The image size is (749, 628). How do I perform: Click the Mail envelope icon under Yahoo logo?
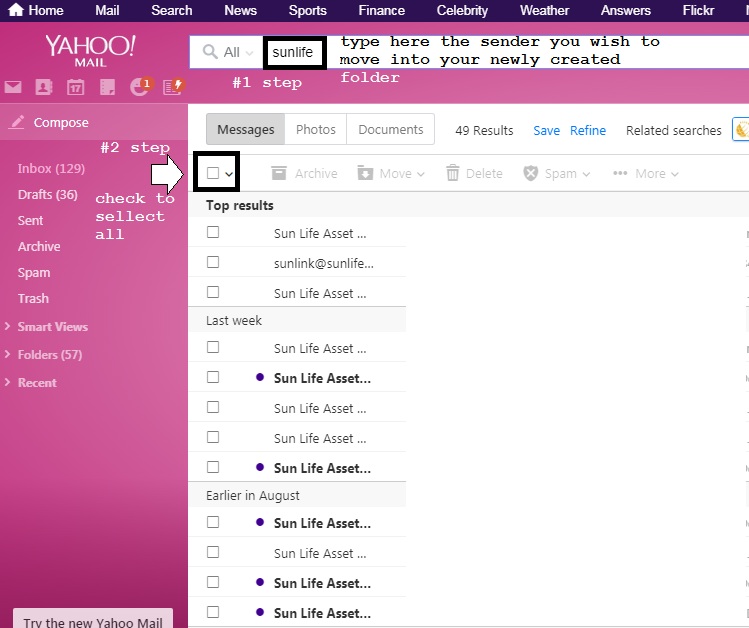pos(13,87)
